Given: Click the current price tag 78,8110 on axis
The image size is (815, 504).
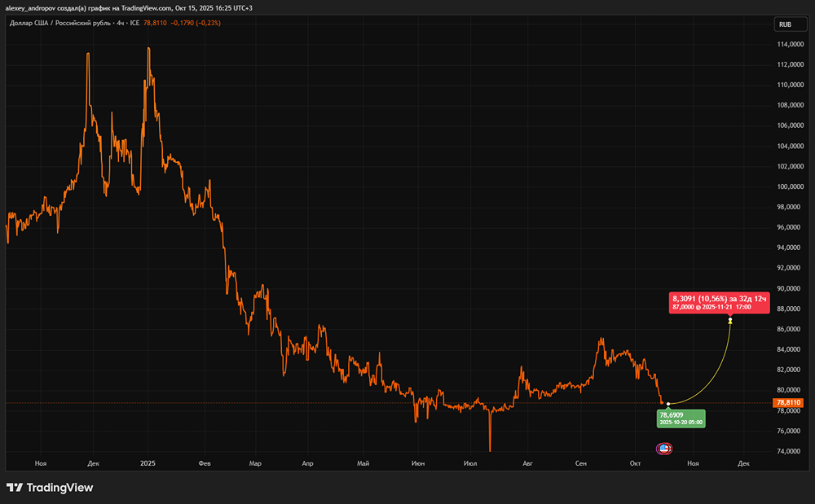Looking at the screenshot, I should (x=788, y=403).
